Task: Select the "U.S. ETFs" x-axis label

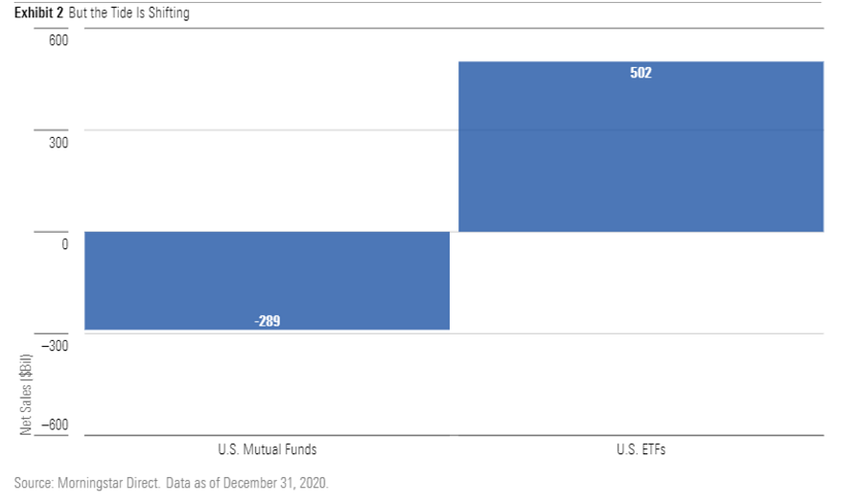Action: click(x=641, y=448)
